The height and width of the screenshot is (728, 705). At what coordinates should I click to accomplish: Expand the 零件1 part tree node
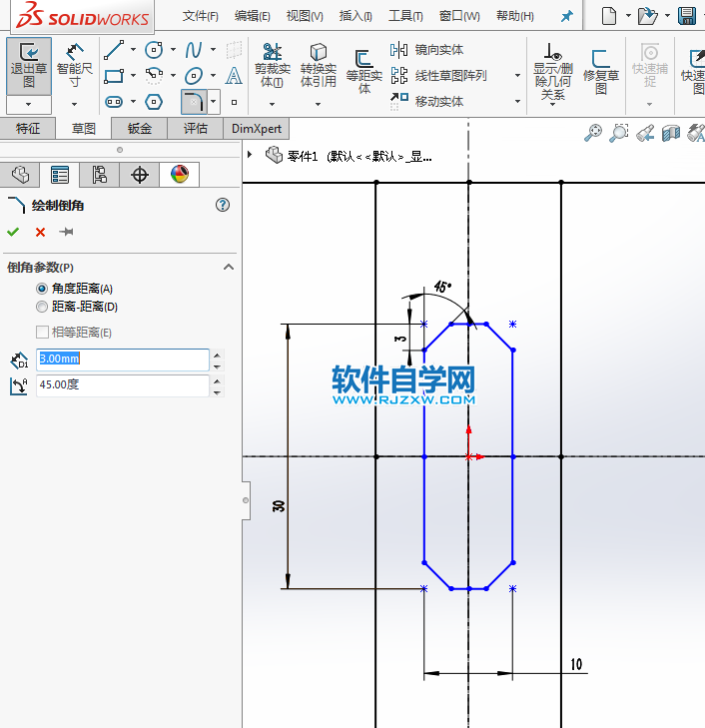[x=250, y=155]
